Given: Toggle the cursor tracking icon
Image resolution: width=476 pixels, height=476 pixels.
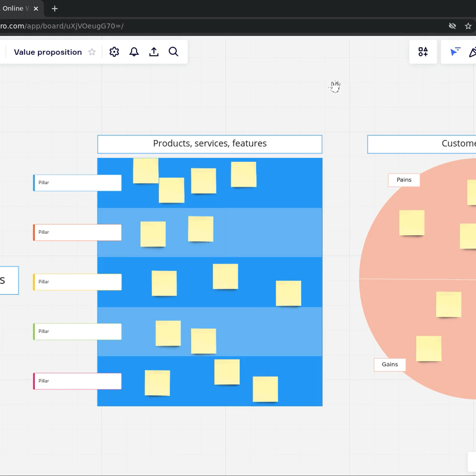Looking at the screenshot, I should [455, 52].
